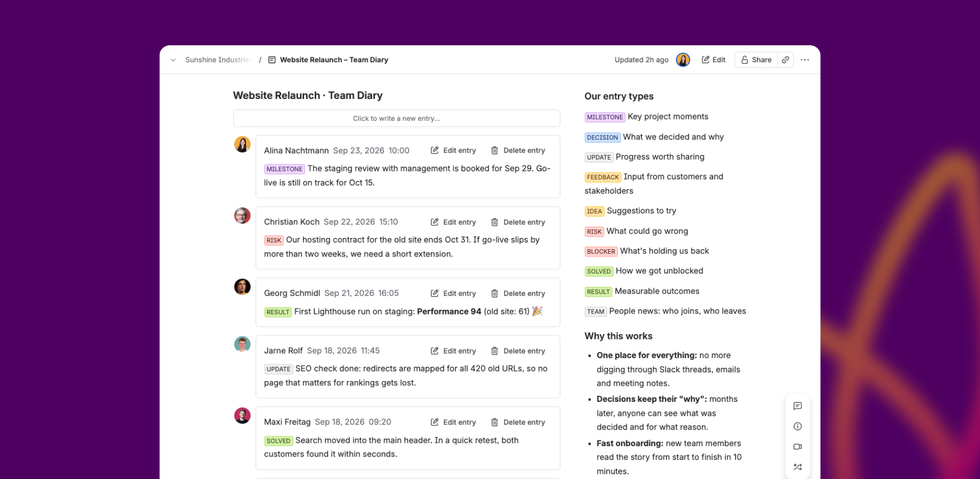
Task: Click SOLVED tag in Maxi Freitag's entry
Action: 278,441
